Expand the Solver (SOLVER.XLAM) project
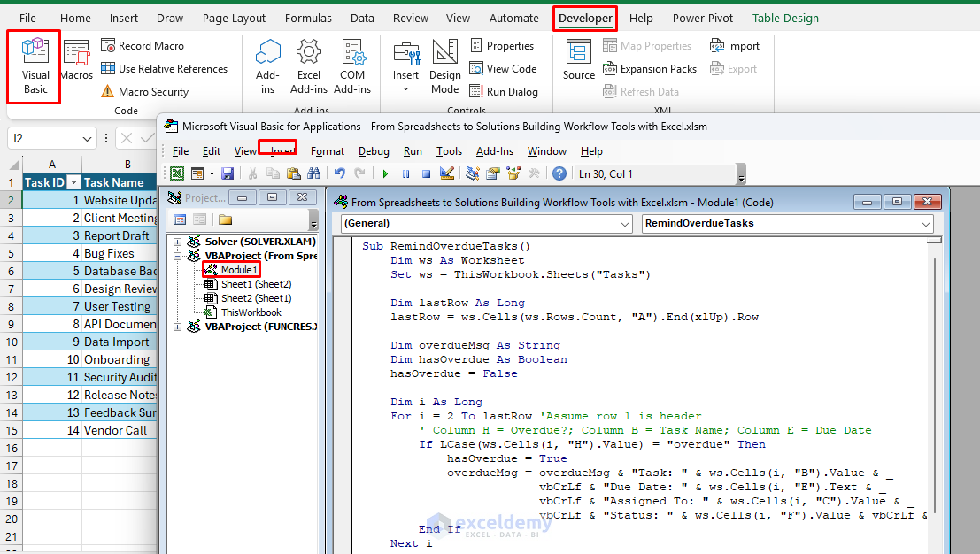 178,242
